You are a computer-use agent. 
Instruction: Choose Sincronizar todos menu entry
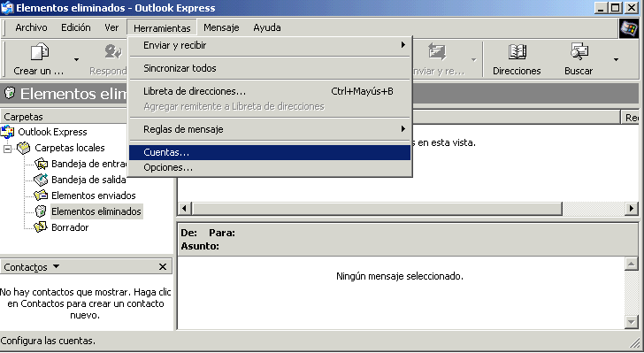click(270, 68)
